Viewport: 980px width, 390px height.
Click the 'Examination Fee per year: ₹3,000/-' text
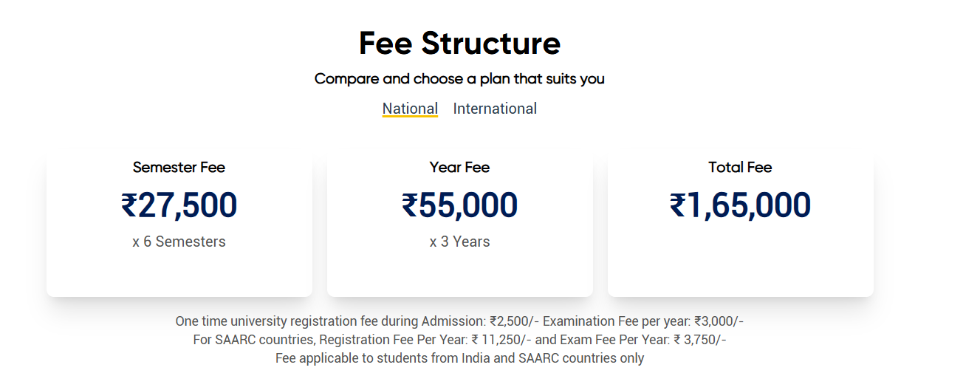643,321
